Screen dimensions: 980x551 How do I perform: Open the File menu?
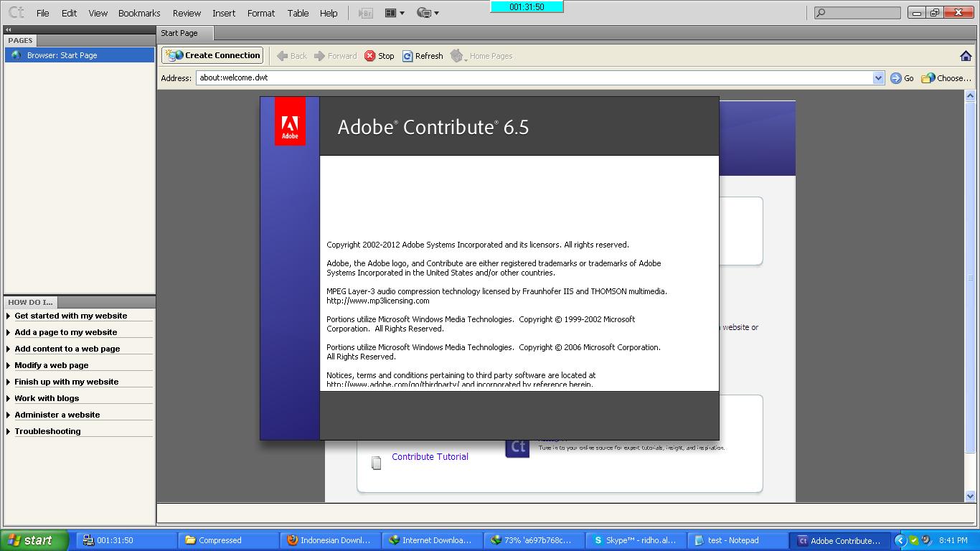click(43, 13)
